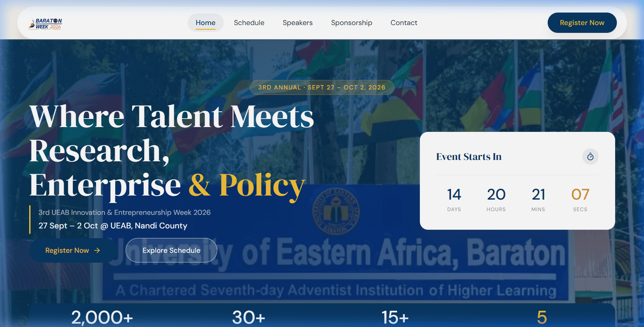Go to the Schedule page
The image size is (644, 327).
point(249,23)
